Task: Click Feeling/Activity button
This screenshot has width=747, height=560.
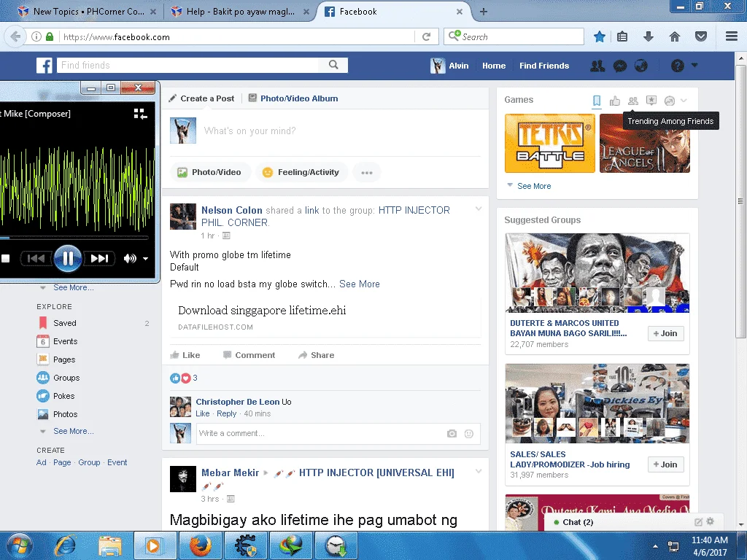Action: [301, 172]
